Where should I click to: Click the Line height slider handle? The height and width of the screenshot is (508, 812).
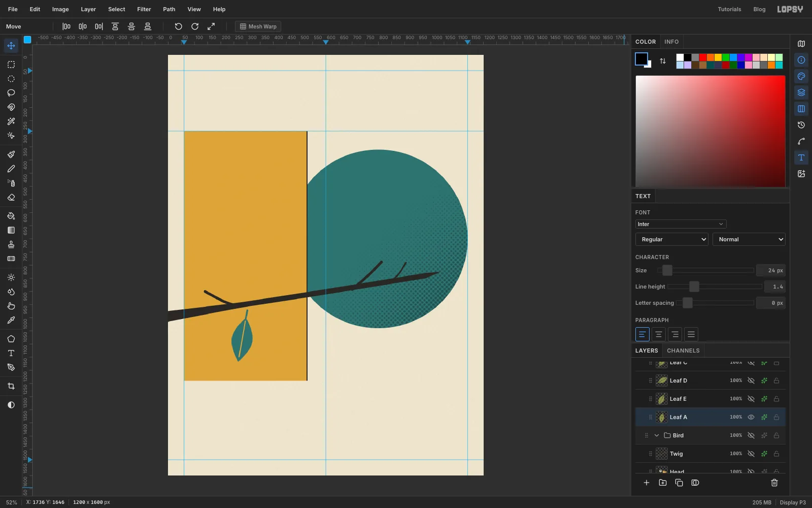point(694,287)
